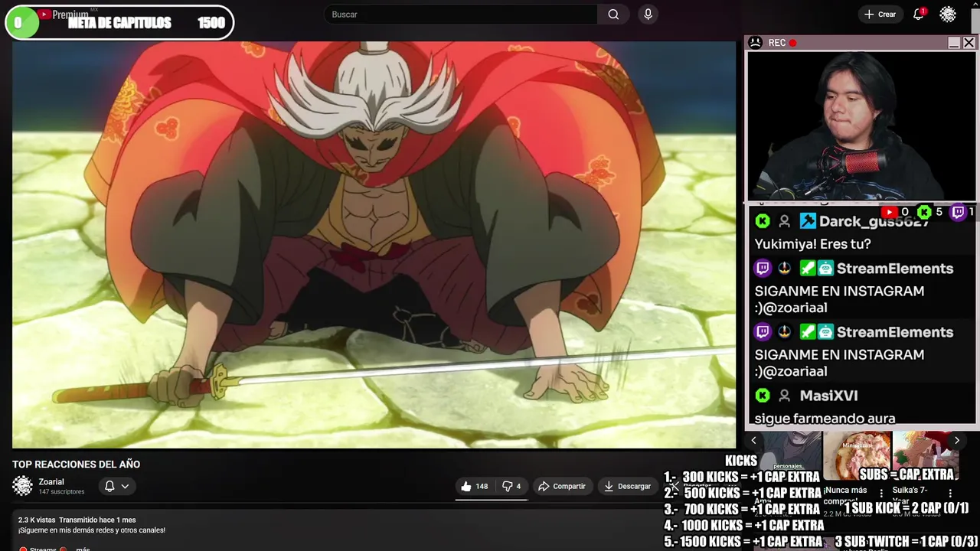This screenshot has width=980, height=551.
Task: Click the YouTube viewer count icon
Action: [x=889, y=212]
